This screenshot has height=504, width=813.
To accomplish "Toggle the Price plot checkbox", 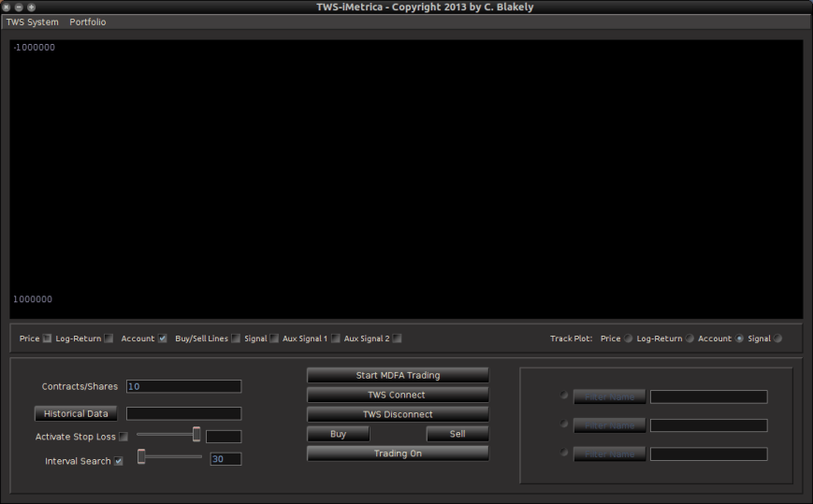I will pos(47,338).
